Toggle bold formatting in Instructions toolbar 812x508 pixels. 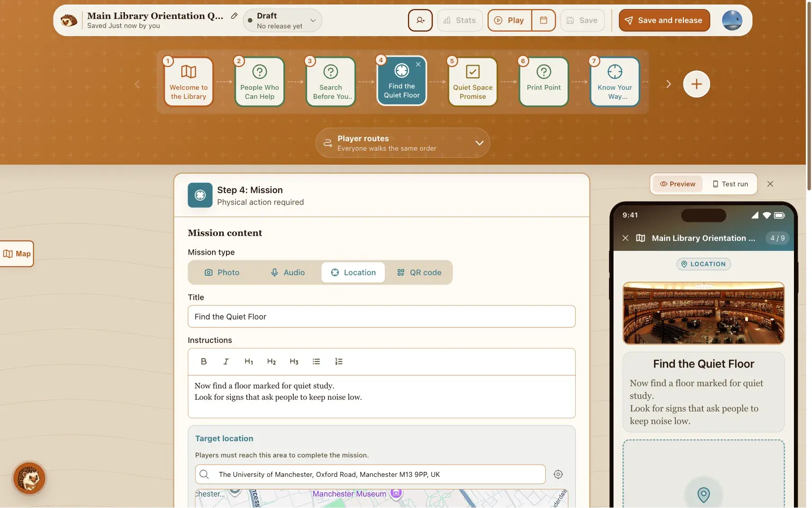(203, 361)
